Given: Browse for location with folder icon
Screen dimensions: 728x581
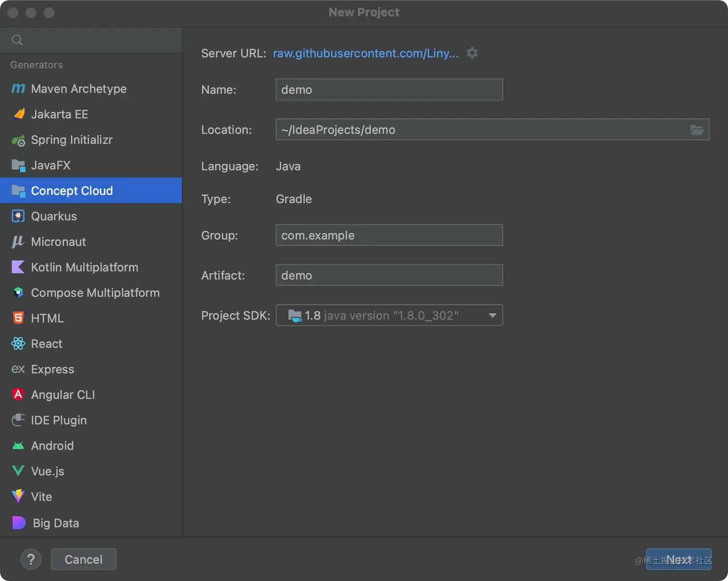Looking at the screenshot, I should (697, 130).
